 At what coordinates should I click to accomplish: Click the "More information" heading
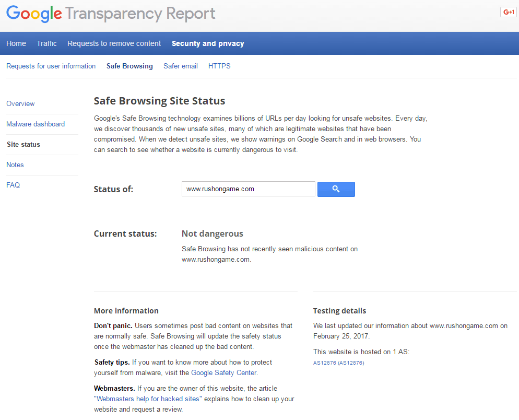126,311
